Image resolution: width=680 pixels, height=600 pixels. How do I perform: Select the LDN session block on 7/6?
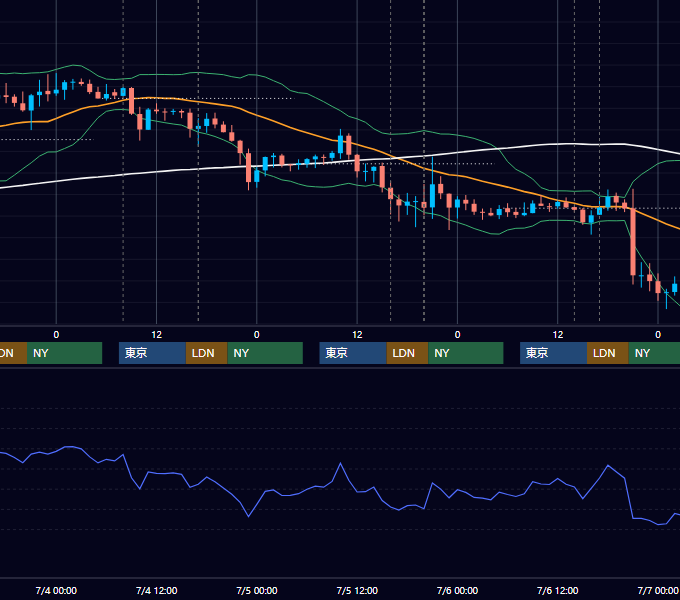pos(608,353)
